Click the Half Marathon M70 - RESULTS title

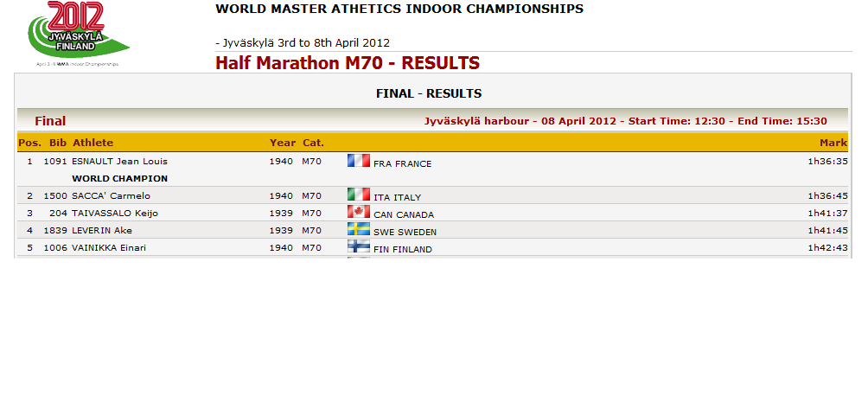348,63
